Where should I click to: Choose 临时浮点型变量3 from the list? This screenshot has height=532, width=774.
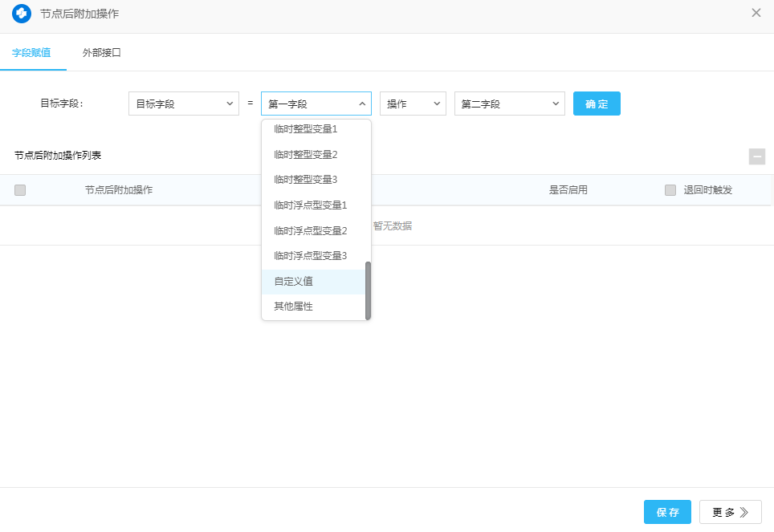(x=310, y=256)
